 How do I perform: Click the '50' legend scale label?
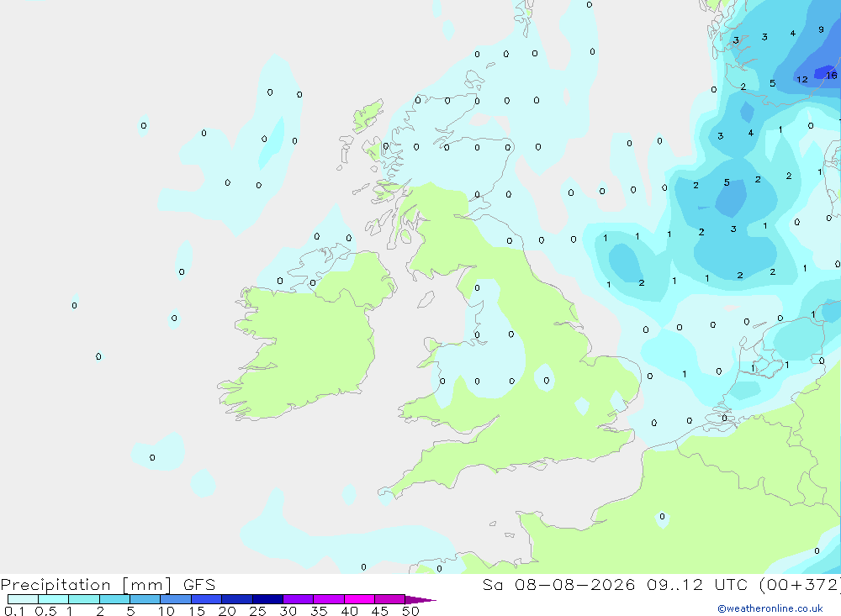pyautogui.click(x=410, y=611)
